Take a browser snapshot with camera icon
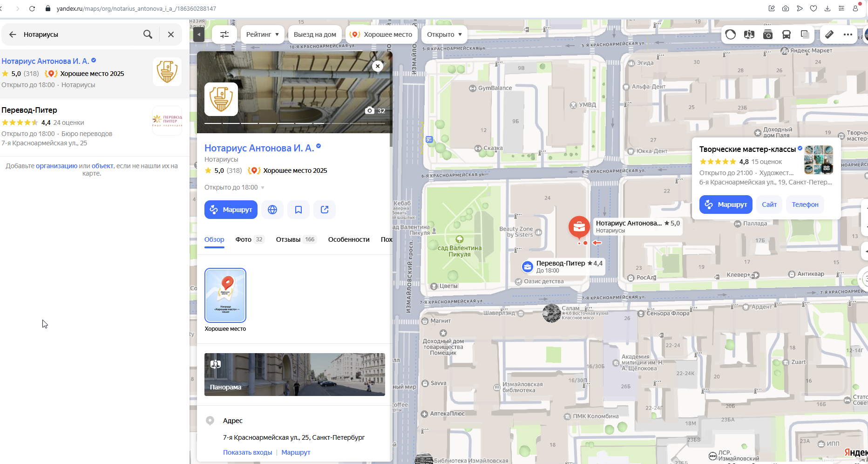Image resolution: width=868 pixels, height=464 pixels. coord(786,8)
